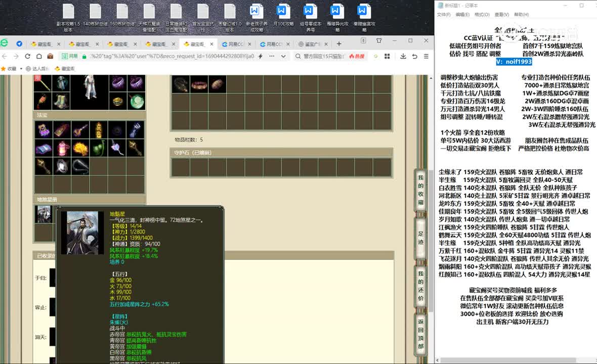Image resolution: width=597 pixels, height=364 pixels.
Task: Open desktop document 秦陵幽宫攻略
Action: (x=364, y=18)
